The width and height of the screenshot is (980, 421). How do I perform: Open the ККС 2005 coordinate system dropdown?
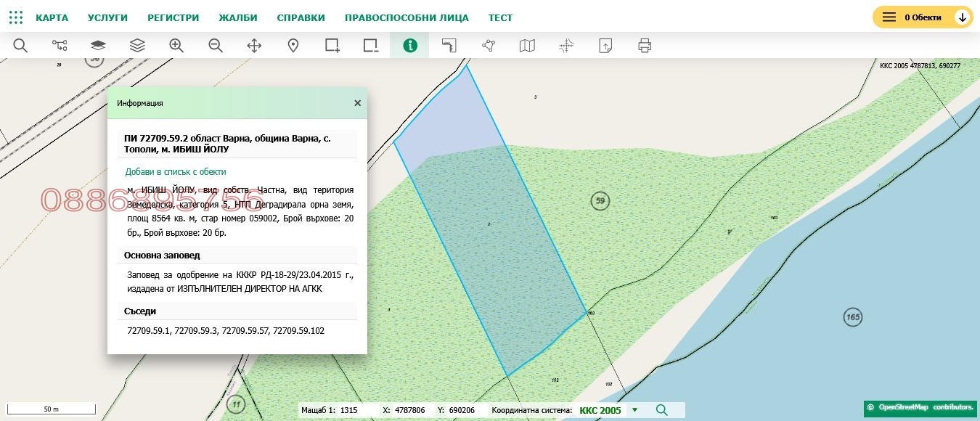coord(635,410)
